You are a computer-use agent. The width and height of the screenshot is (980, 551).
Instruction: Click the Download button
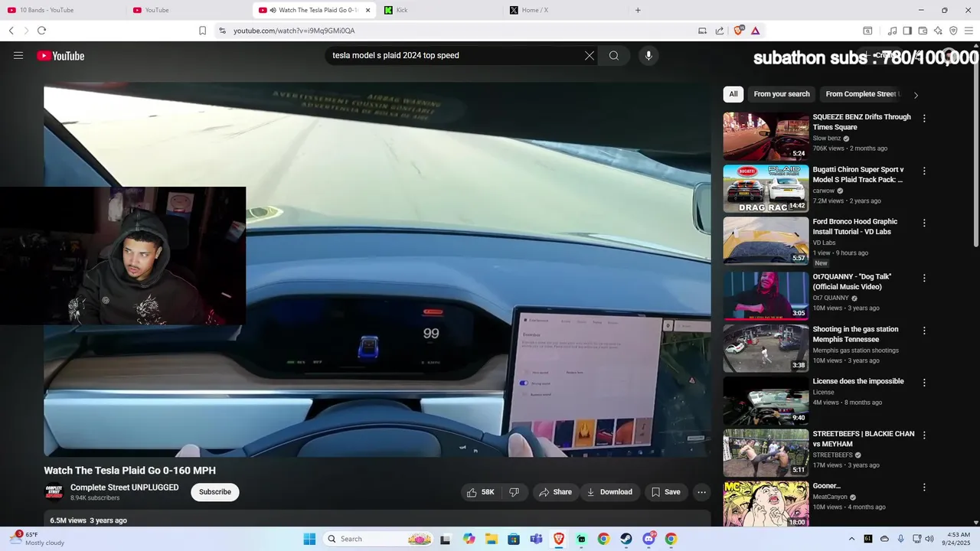pos(609,492)
